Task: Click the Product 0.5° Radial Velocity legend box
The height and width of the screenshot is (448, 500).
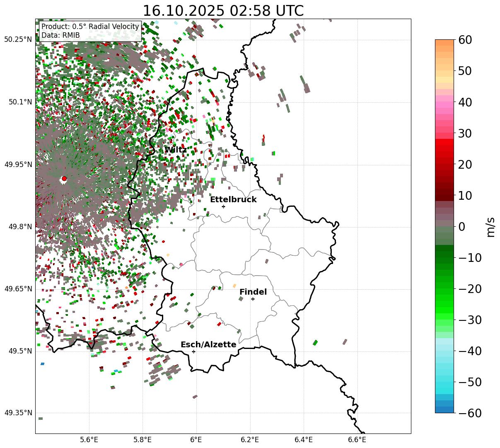Action: coord(90,31)
